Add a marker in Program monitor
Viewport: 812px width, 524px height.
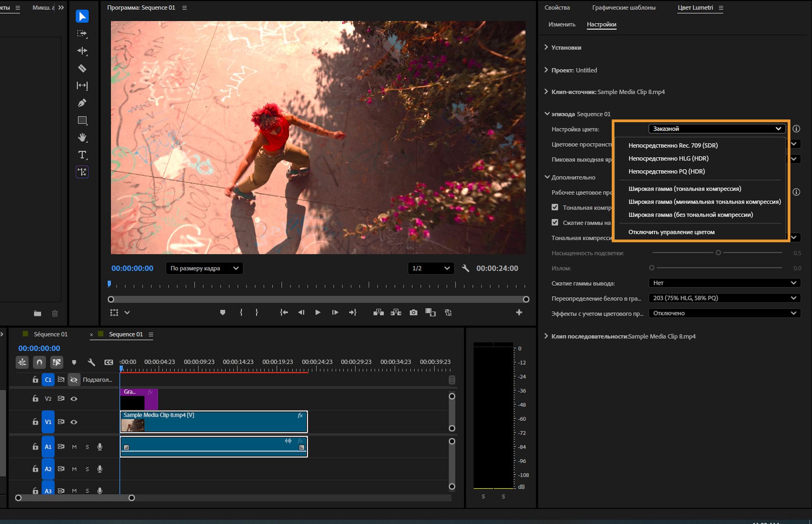[x=222, y=313]
